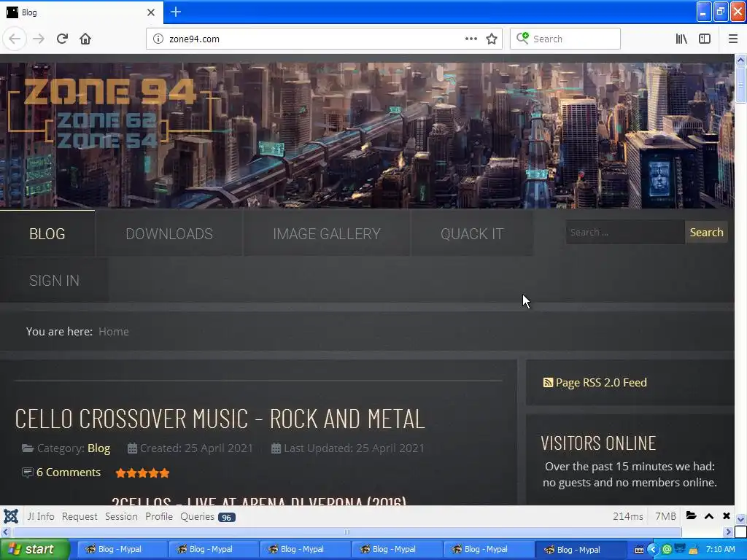Click the magnifier icon in the browser search box
This screenshot has width=747, height=560.
click(x=522, y=38)
